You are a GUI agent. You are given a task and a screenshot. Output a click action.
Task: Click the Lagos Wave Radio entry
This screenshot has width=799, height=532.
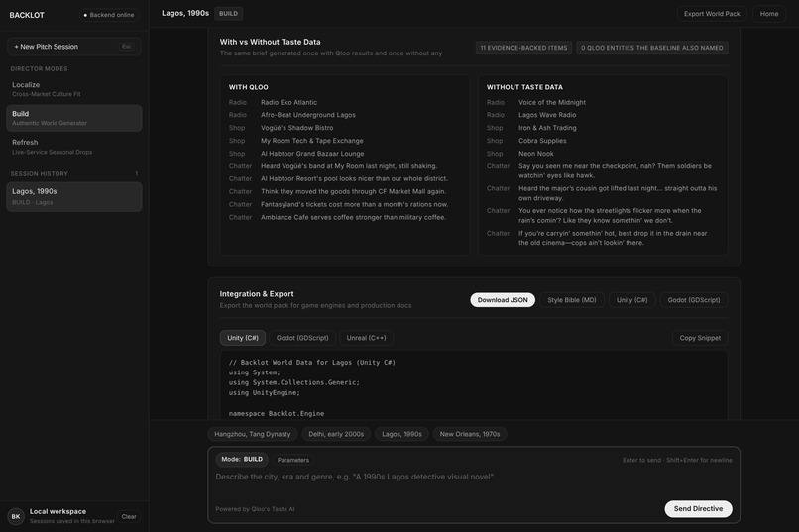[547, 115]
